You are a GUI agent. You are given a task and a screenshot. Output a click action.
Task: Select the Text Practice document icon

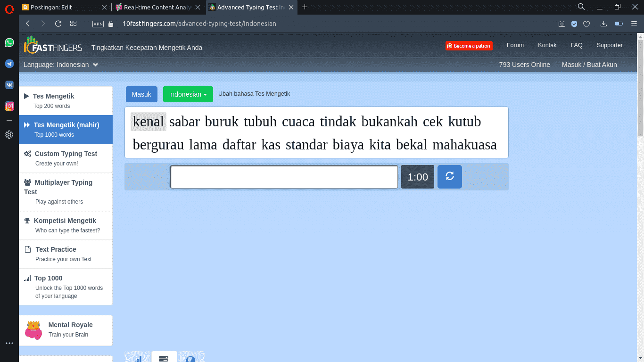pos(28,249)
